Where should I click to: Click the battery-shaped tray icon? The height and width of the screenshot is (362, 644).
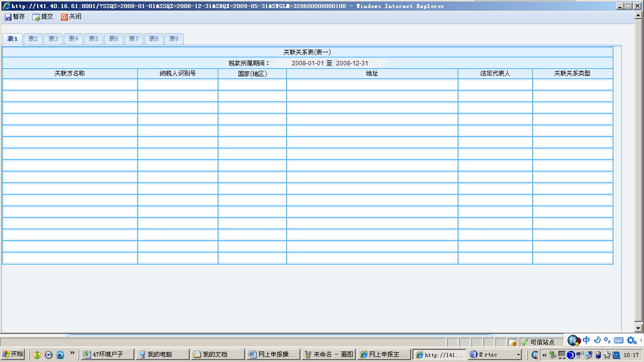click(598, 355)
